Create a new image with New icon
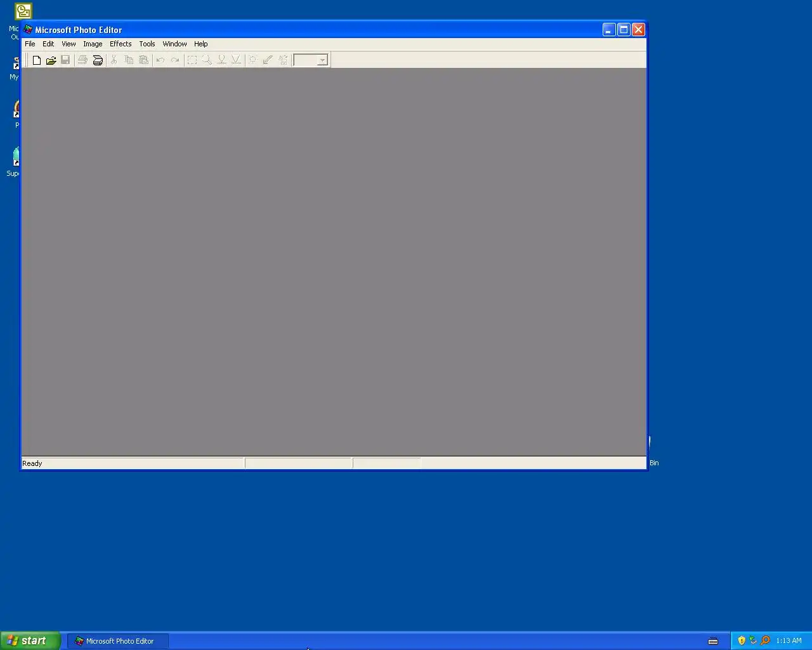The image size is (812, 650). click(37, 60)
